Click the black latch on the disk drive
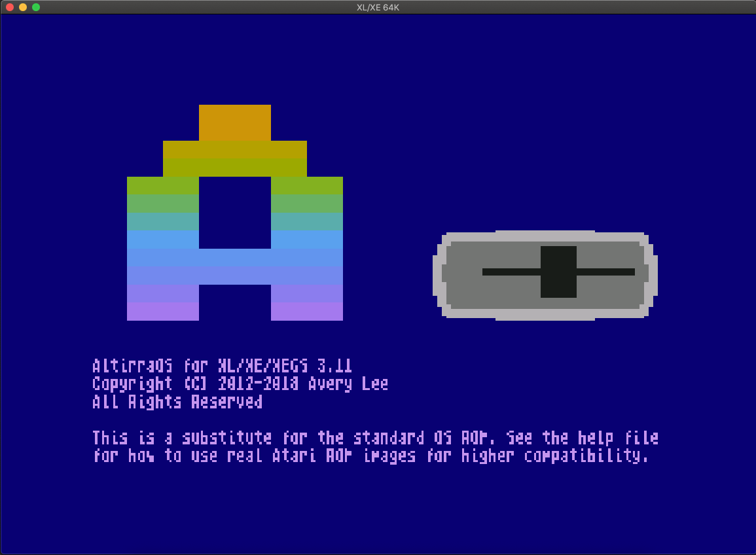The width and height of the screenshot is (756, 555). click(x=558, y=272)
